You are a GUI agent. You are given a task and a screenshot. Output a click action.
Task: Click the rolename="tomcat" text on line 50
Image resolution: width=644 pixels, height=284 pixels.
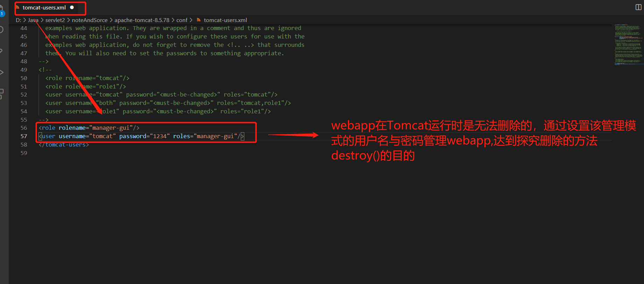[x=94, y=78]
